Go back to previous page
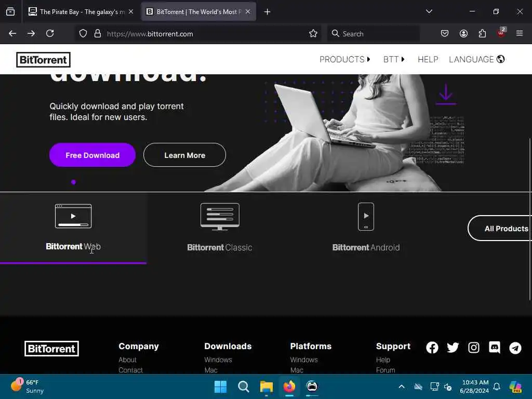Image resolution: width=532 pixels, height=399 pixels. pos(12,33)
